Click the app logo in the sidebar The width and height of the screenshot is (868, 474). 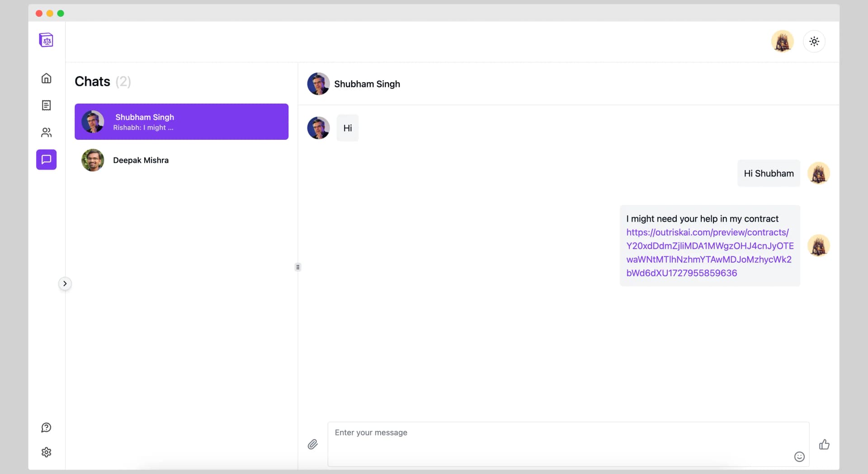pyautogui.click(x=46, y=40)
